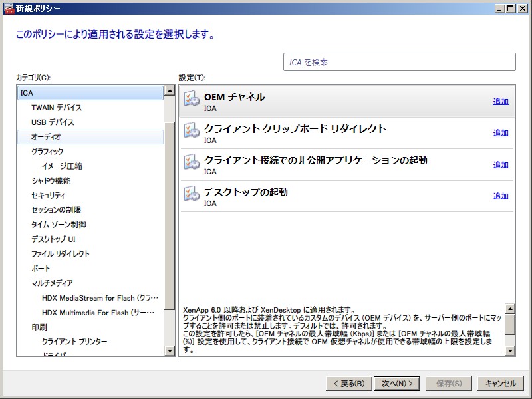Screen dimensions: 532x399
Task: Add the OEM チャネル setting
Action: tap(500, 102)
